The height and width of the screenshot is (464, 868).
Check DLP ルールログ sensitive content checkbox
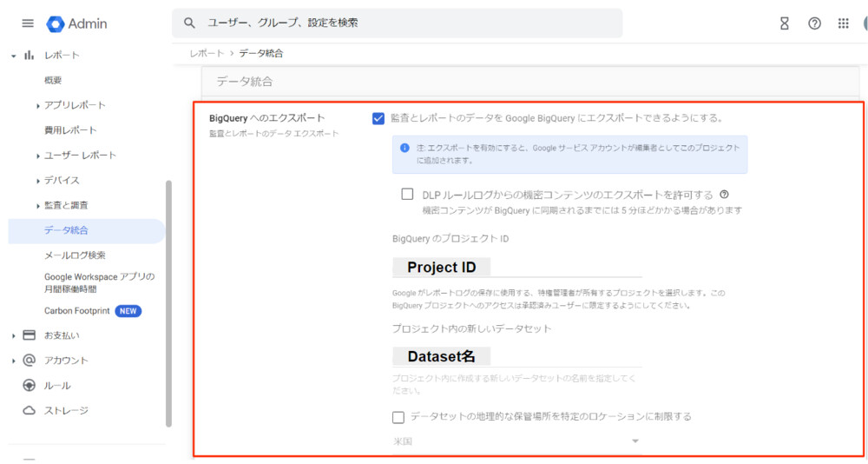pos(407,194)
